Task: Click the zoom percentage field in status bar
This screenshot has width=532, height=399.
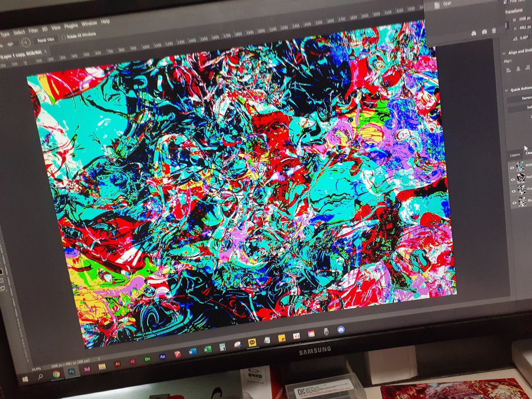Action: pyautogui.click(x=36, y=369)
